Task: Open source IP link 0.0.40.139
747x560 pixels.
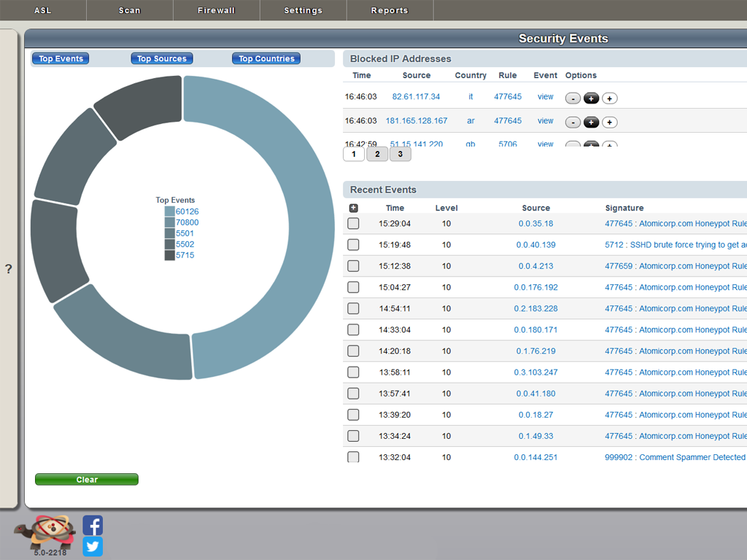Action: pyautogui.click(x=535, y=245)
